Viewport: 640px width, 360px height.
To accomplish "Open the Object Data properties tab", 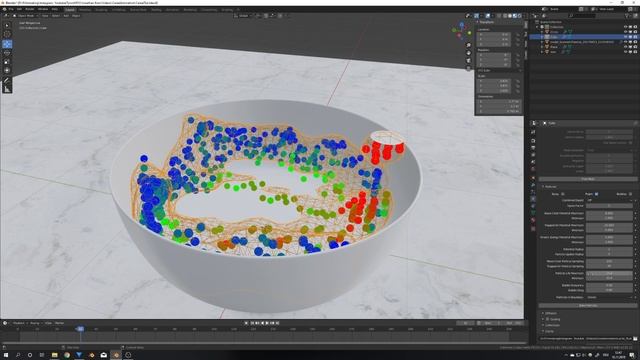I will pyautogui.click(x=533, y=213).
